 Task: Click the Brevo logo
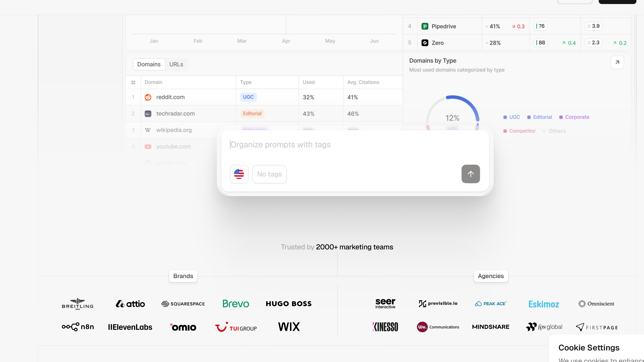click(236, 304)
